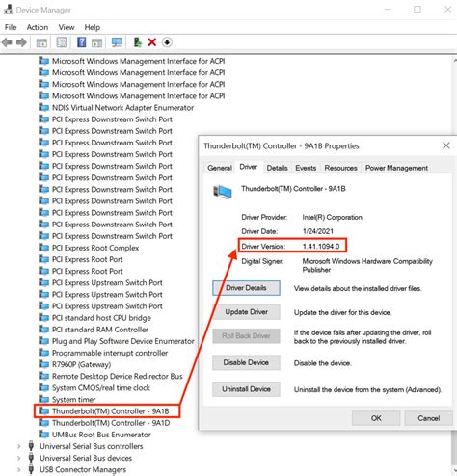Select Thunderbolt(TM) Controller - 9A1B entry
This screenshot has height=476, width=457.
[x=110, y=411]
